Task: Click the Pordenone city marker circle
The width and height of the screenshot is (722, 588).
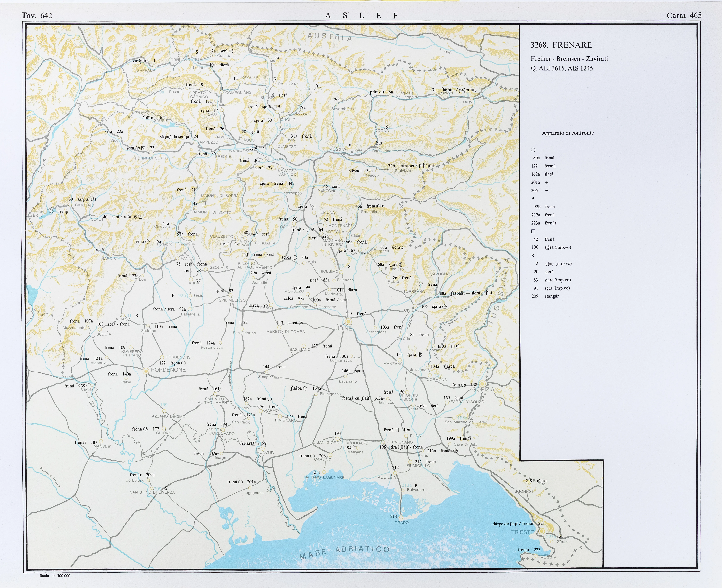Action: click(x=146, y=371)
